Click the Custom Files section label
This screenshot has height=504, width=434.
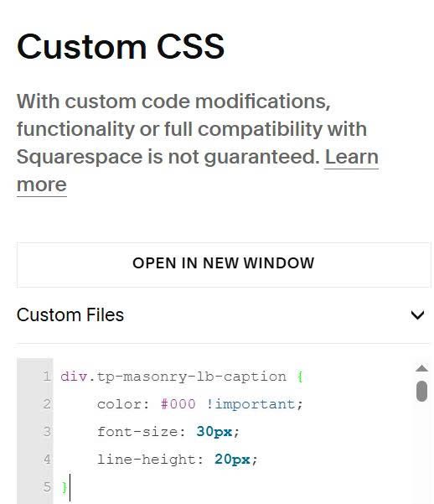tap(70, 314)
